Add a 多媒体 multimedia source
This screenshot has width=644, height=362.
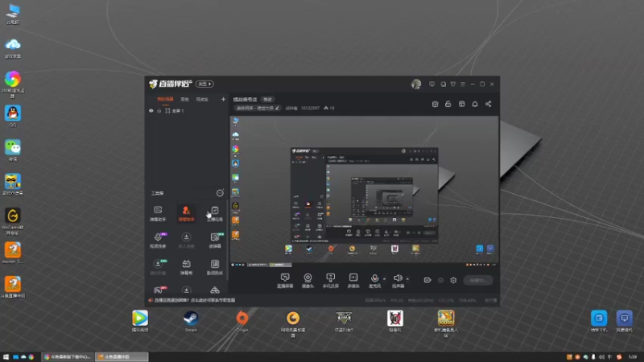tap(353, 280)
